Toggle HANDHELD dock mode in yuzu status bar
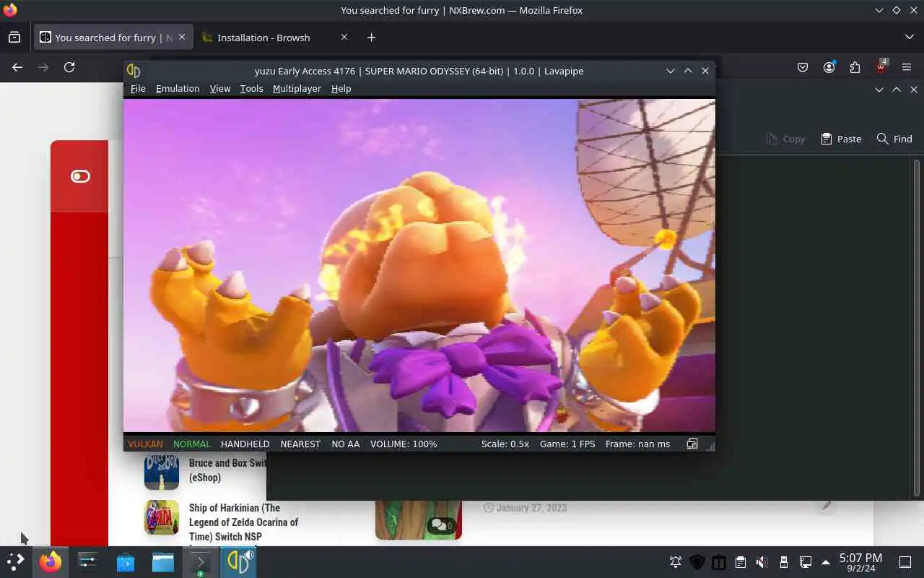This screenshot has width=924, height=578. (x=245, y=444)
